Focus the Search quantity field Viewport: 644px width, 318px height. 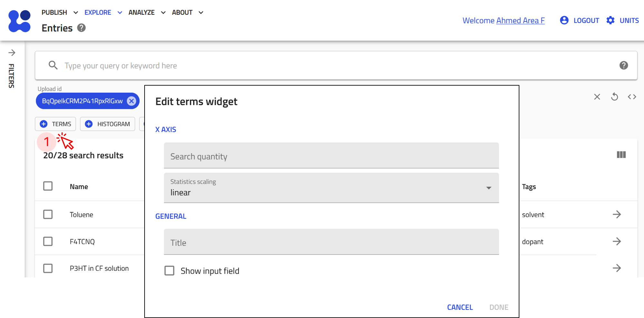331,156
